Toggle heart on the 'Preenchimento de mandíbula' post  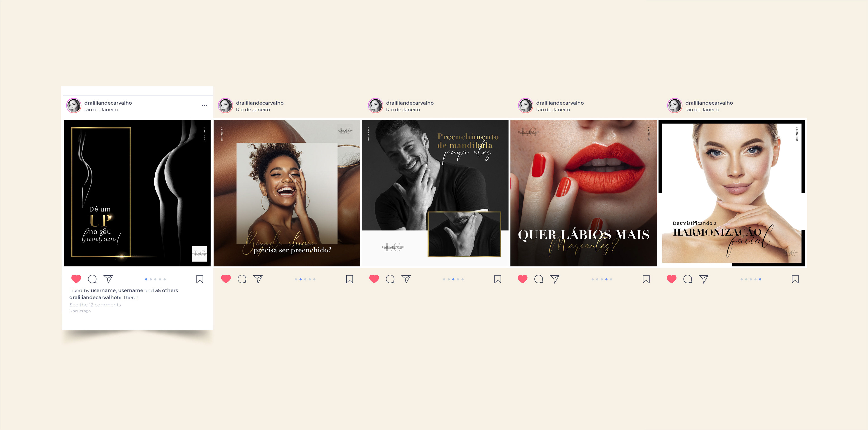click(x=374, y=279)
